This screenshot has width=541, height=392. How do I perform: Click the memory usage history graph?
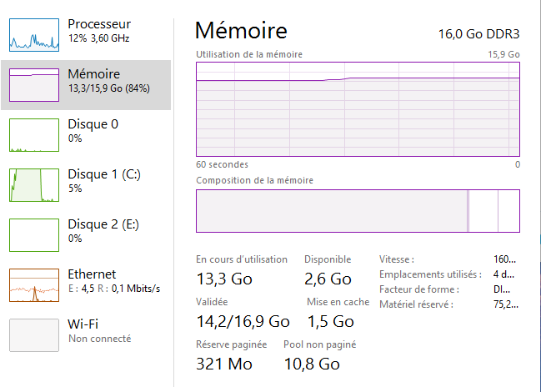[358, 108]
